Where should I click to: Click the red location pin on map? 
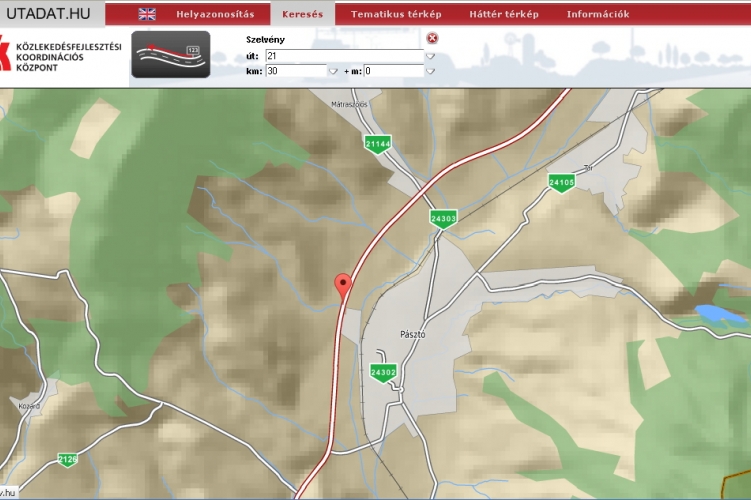tap(344, 284)
